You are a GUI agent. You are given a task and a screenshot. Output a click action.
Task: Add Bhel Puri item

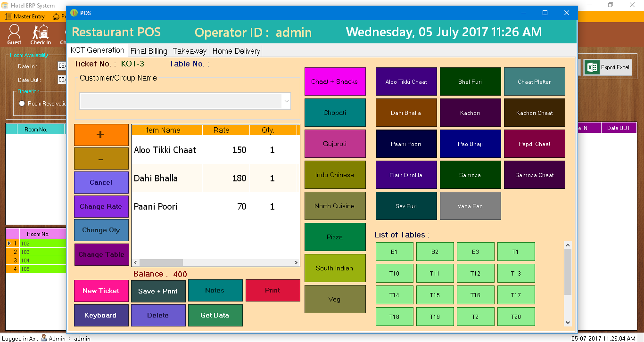471,81
